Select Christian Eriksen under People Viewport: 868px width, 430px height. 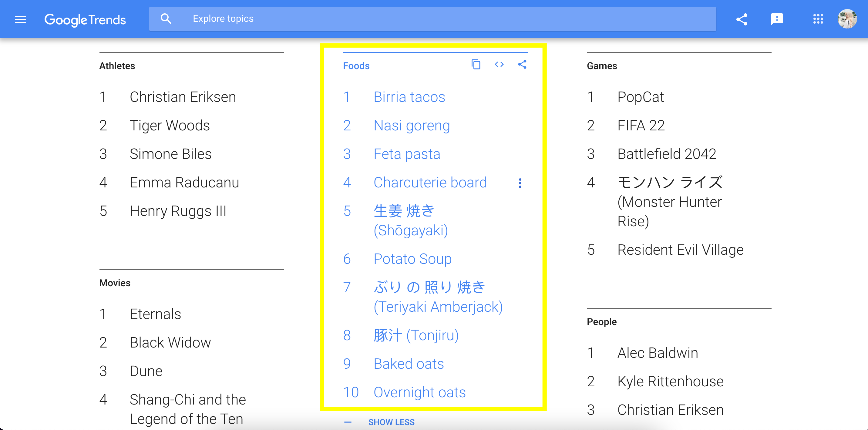click(670, 410)
